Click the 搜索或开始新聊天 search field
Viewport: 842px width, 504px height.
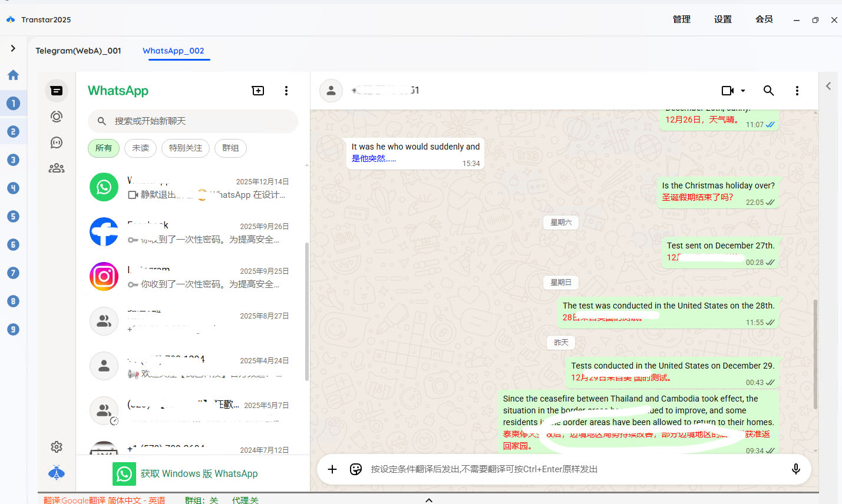point(192,121)
